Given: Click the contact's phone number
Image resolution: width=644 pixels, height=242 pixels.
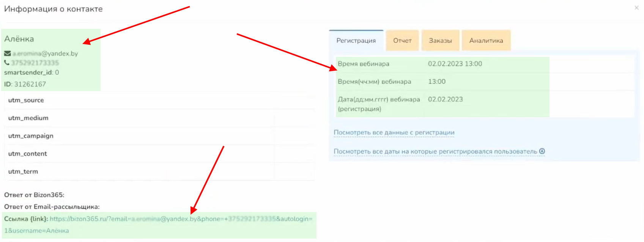Looking at the screenshot, I should pos(35,63).
